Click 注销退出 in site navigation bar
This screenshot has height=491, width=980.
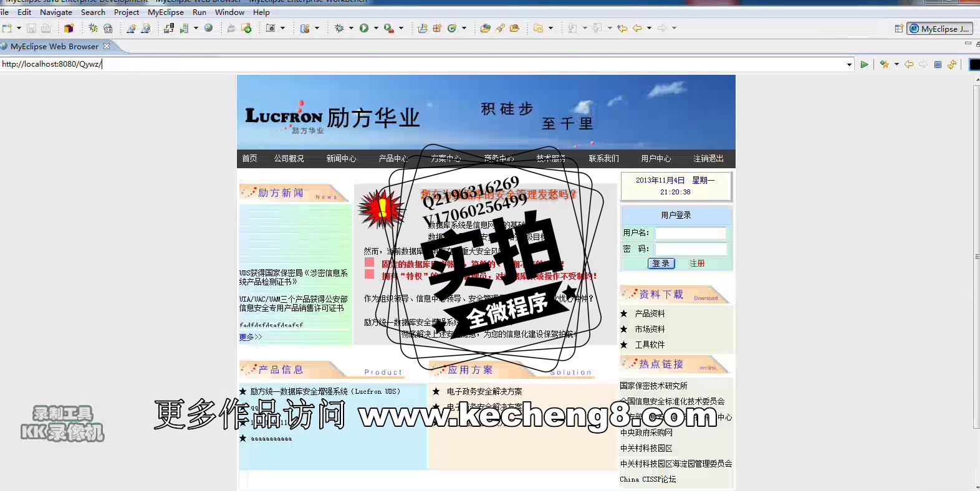[x=709, y=158]
